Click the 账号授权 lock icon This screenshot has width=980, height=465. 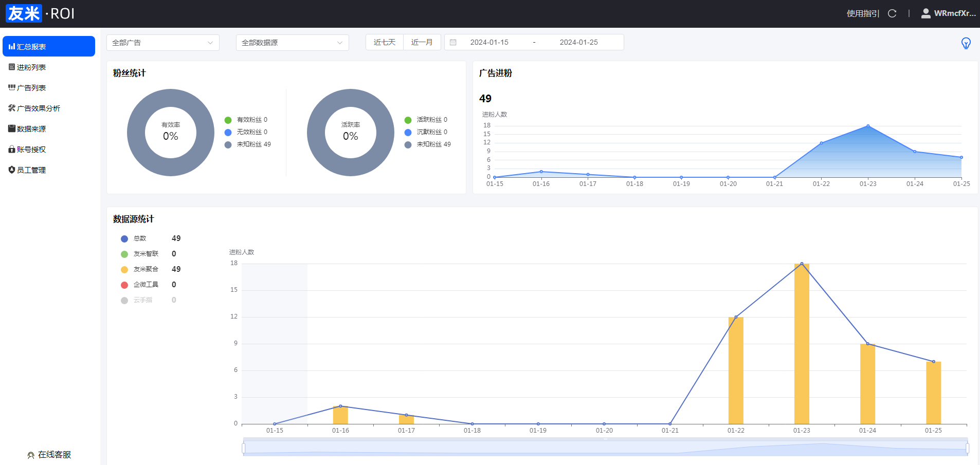11,150
